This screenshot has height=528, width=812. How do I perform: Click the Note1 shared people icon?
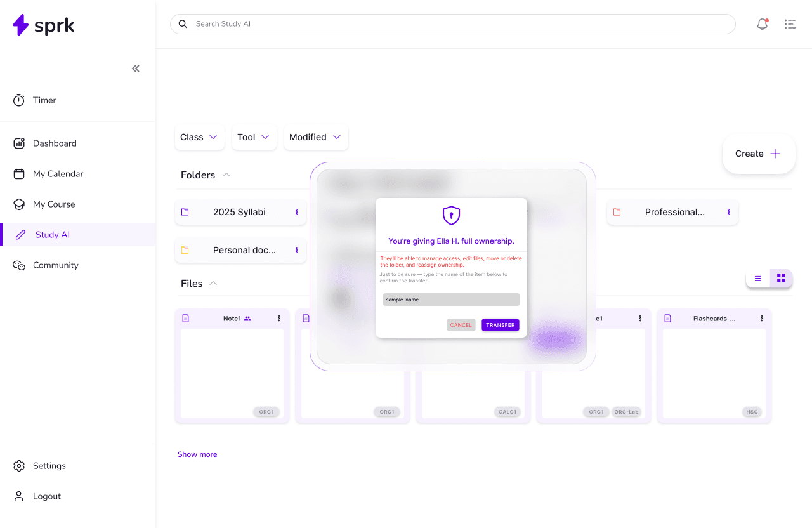point(247,319)
